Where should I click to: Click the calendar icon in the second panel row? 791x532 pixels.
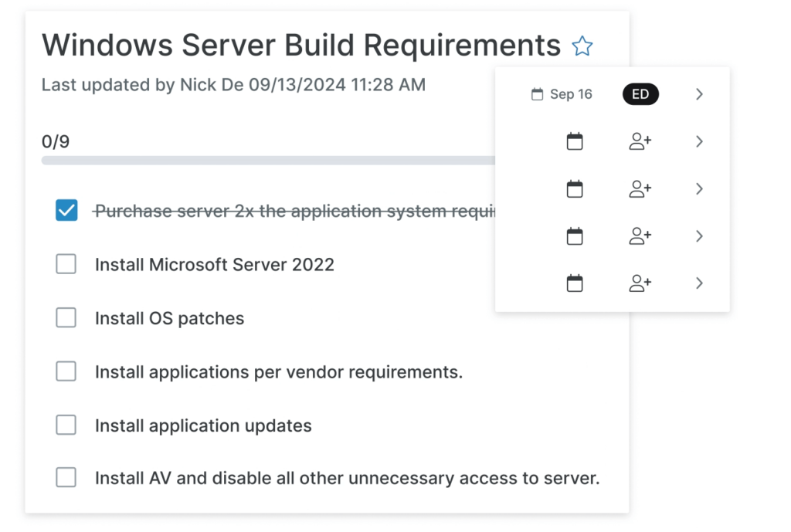[x=575, y=141]
